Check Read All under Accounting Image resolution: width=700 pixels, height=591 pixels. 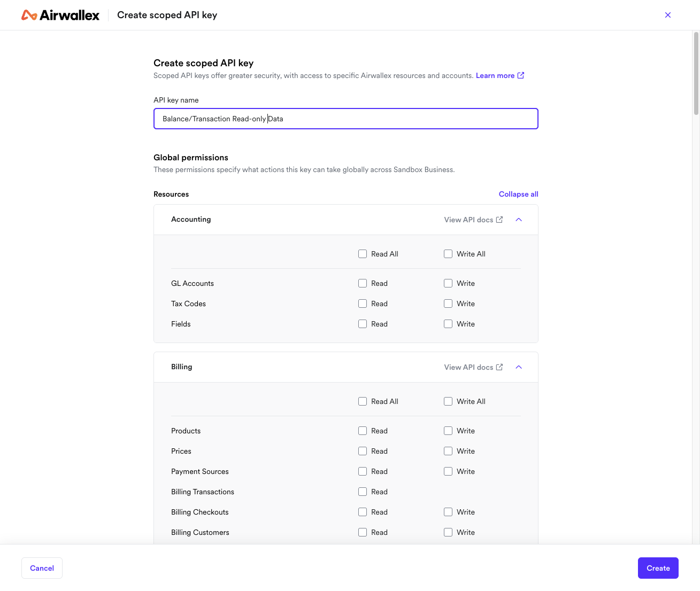click(x=363, y=254)
